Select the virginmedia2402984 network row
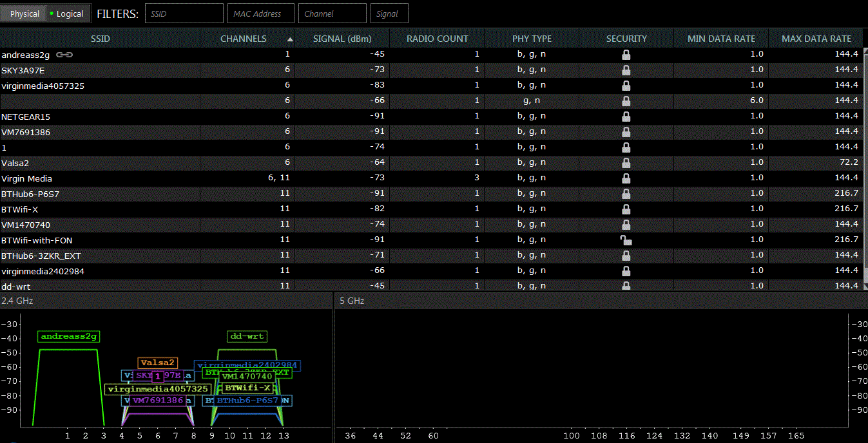868x443 pixels. click(43, 271)
